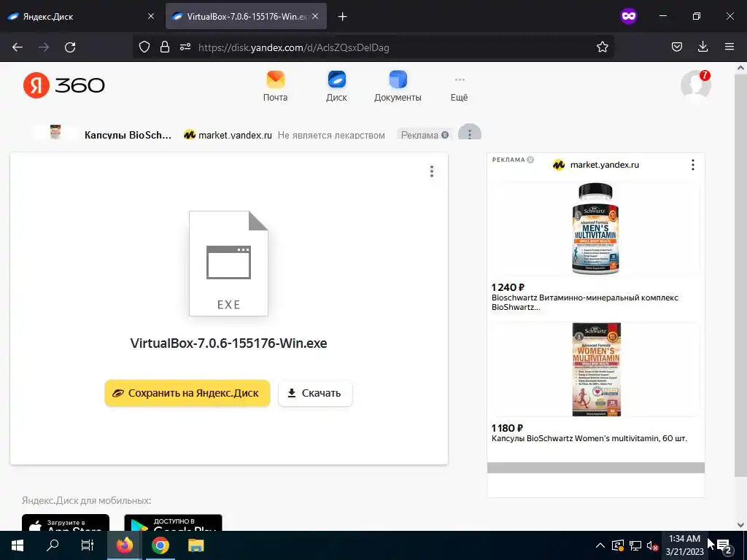Image resolution: width=747 pixels, height=560 pixels.
Task: Open a new browser tab
Action: click(342, 17)
